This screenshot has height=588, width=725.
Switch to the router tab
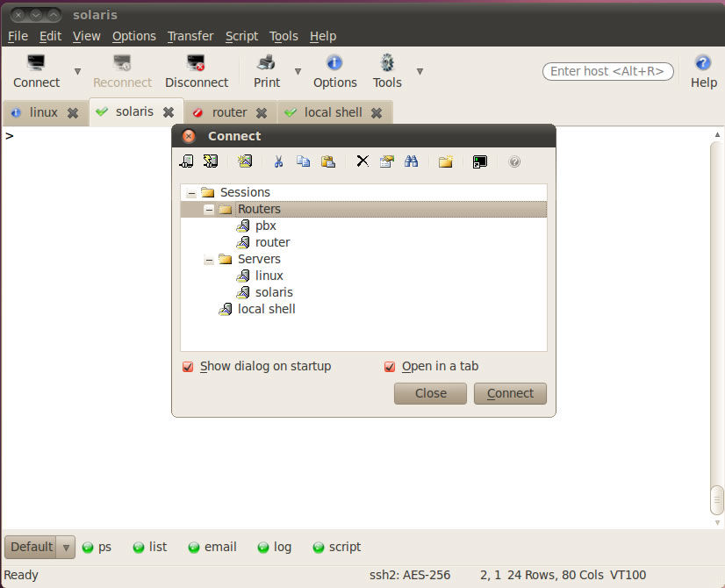click(229, 112)
